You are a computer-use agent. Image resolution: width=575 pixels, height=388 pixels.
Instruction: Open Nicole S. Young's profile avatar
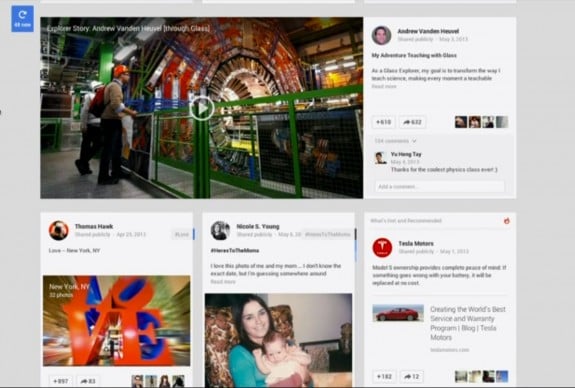tap(220, 230)
